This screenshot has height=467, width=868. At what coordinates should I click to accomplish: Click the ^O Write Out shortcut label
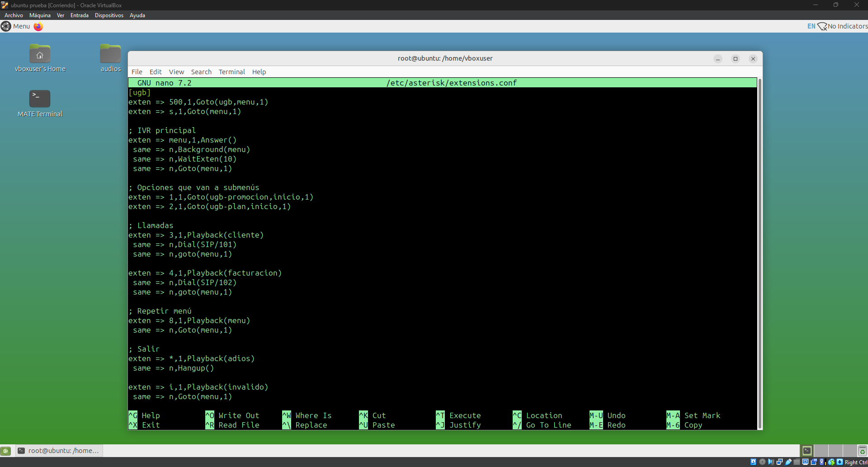pos(232,415)
